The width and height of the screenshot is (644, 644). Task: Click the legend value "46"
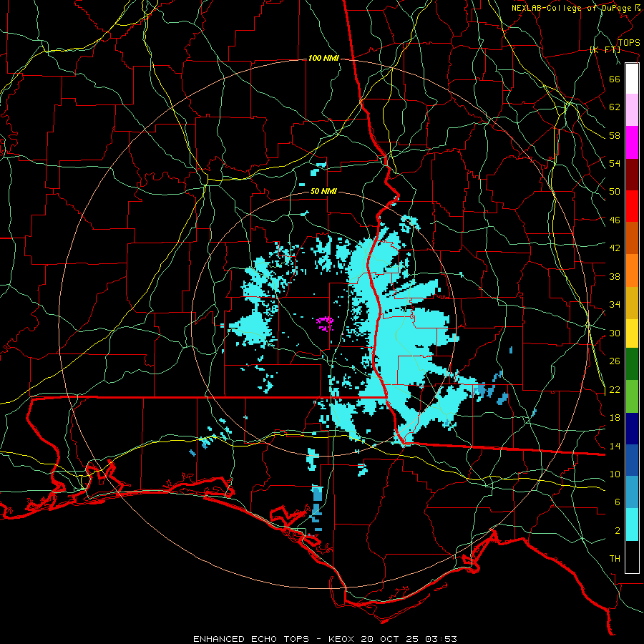click(x=615, y=220)
